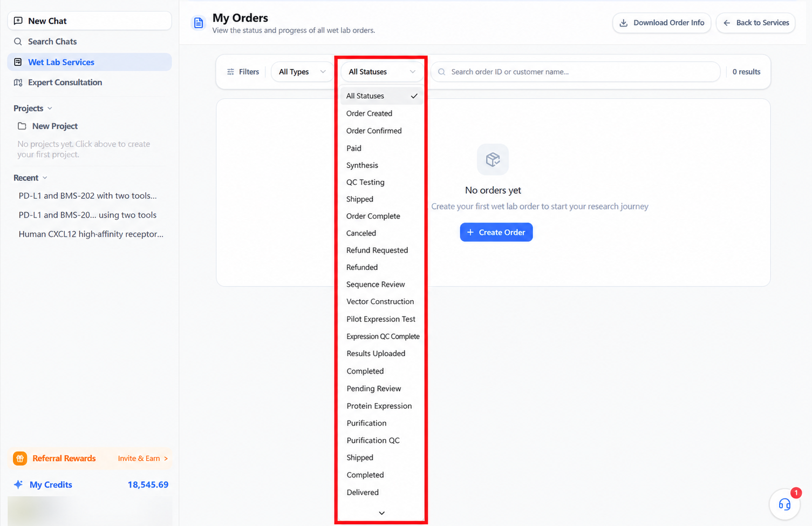Screen dimensions: 812x526
Task: Collapse the Recent section chevron
Action: (x=45, y=178)
